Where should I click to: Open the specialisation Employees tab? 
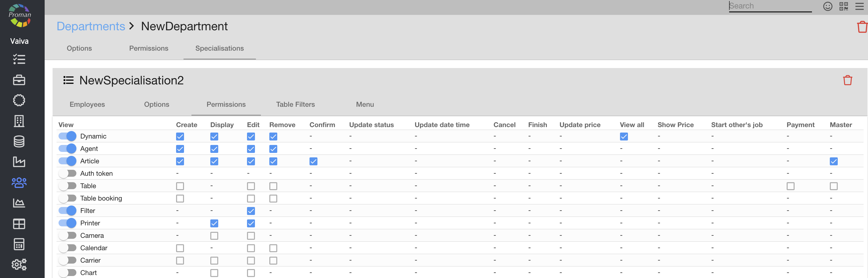(87, 104)
